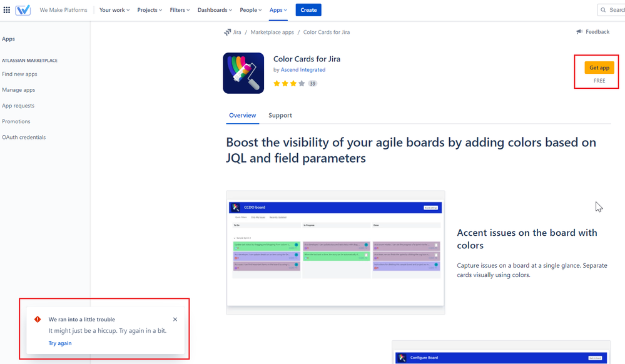Click the We Make Platforms site name

63,10
